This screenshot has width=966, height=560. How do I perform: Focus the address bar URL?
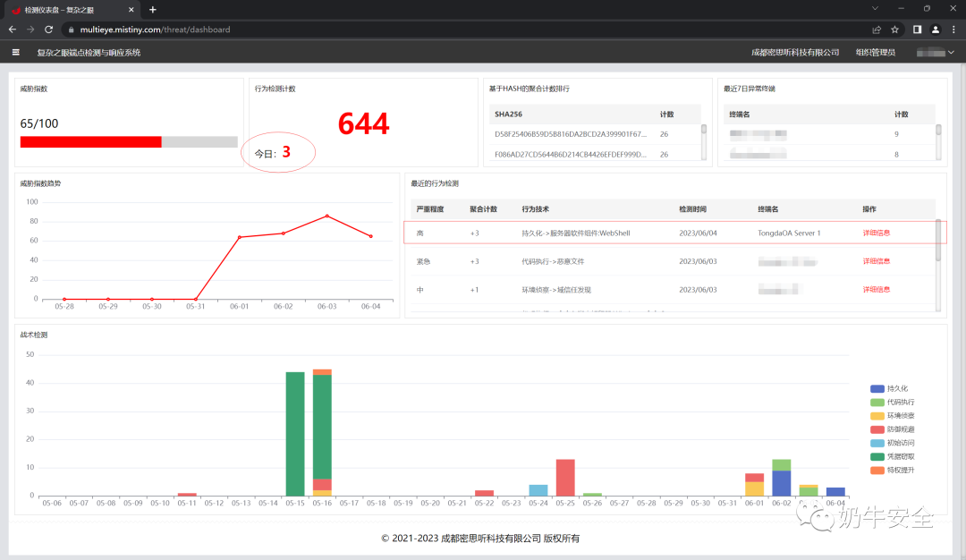[155, 29]
